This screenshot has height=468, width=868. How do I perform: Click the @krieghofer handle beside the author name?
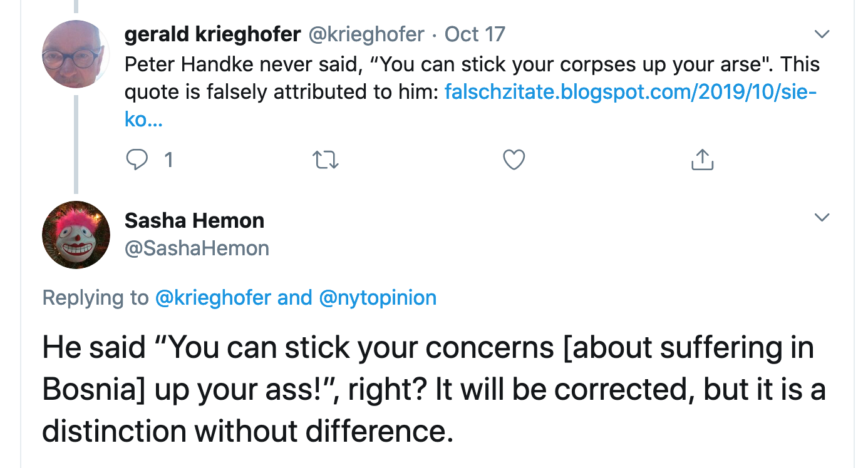(x=367, y=34)
